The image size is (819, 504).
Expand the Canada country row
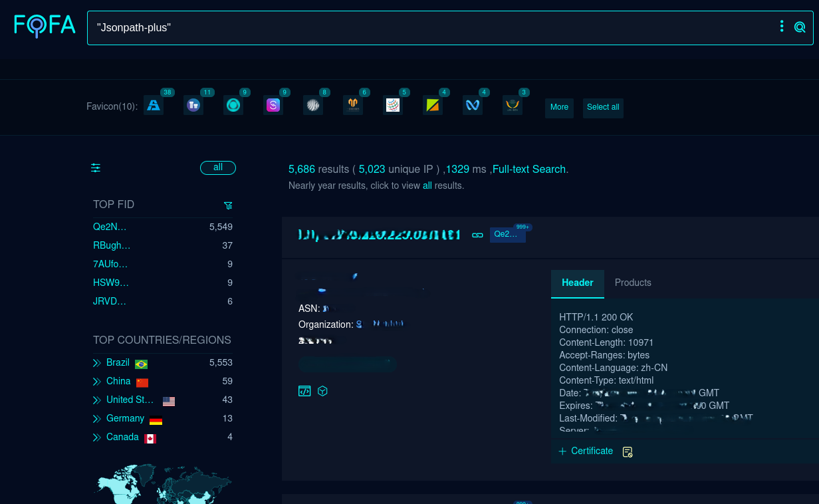97,438
